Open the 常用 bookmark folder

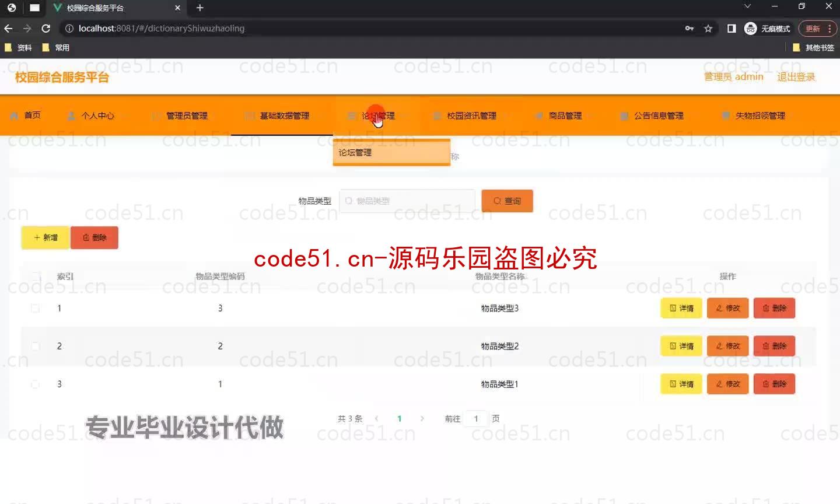[56, 48]
